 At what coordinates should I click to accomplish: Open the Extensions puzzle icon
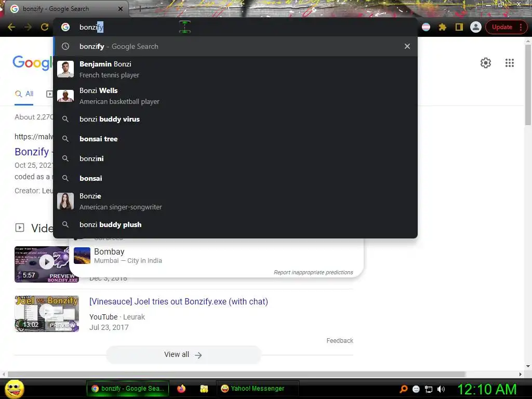[x=443, y=27]
